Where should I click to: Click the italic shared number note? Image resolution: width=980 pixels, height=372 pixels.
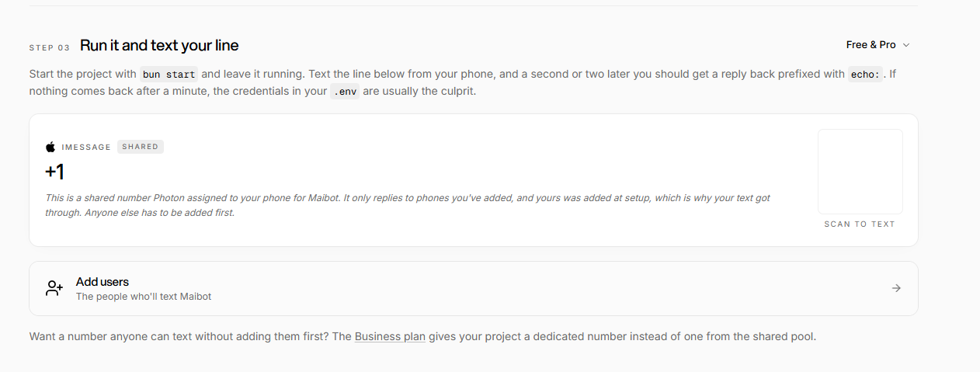click(x=408, y=205)
